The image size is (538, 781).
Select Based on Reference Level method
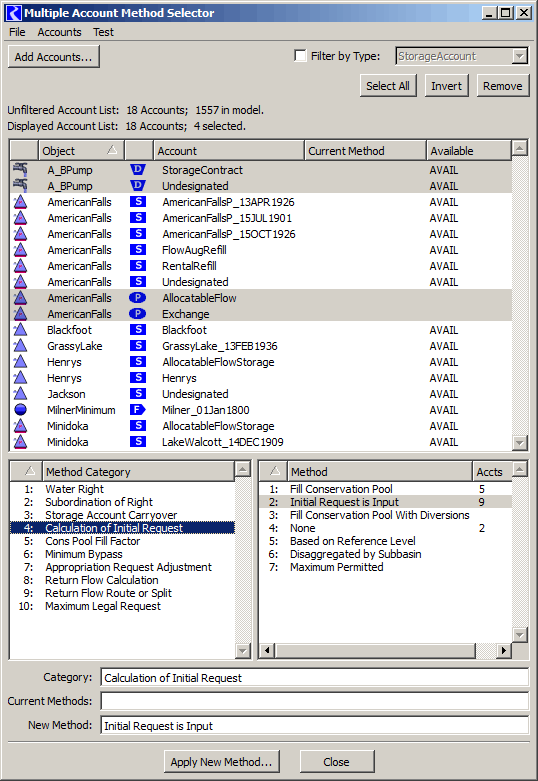click(353, 541)
